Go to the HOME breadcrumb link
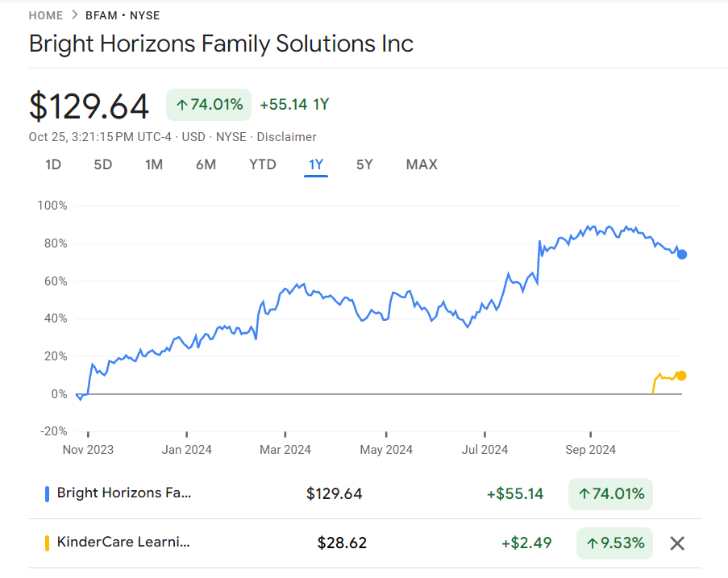 [45, 15]
